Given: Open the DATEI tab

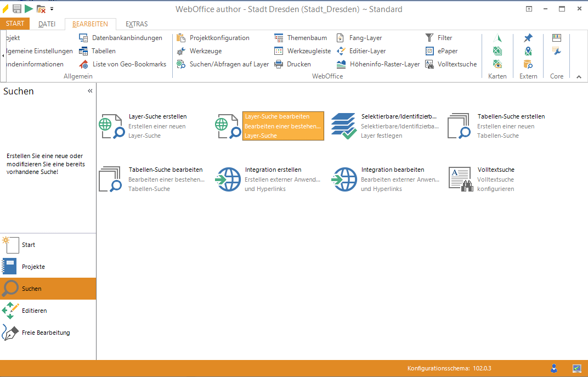Looking at the screenshot, I should coord(47,24).
